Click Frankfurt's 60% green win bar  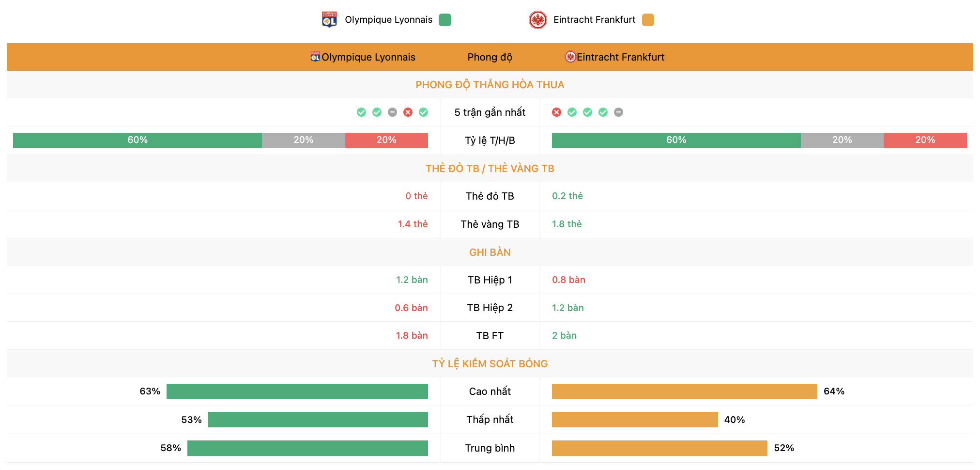[676, 140]
